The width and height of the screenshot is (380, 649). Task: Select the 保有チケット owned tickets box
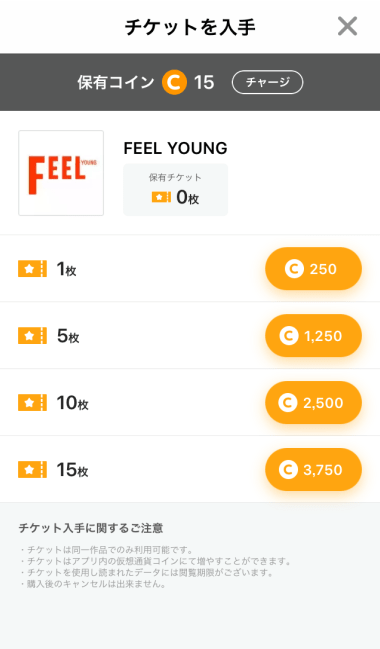click(x=176, y=190)
